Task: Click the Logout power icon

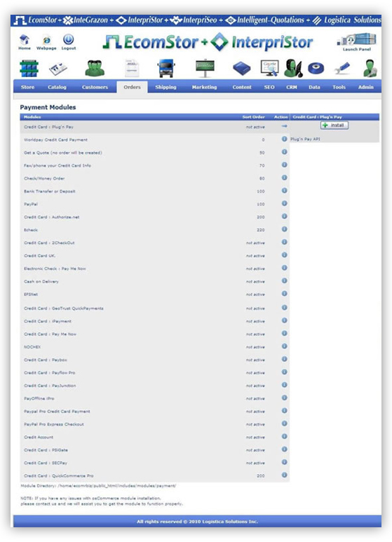Action: click(69, 39)
